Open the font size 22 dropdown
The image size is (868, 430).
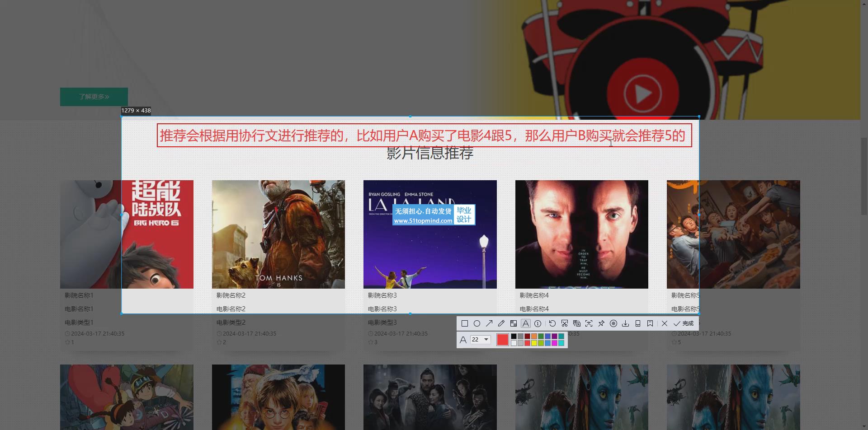481,340
